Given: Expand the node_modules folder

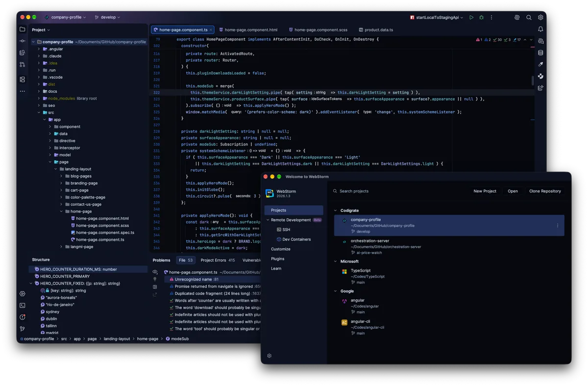Looking at the screenshot, I should pos(39,98).
